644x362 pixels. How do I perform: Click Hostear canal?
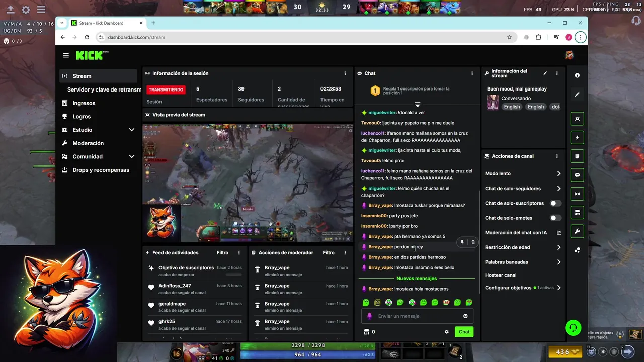click(501, 275)
